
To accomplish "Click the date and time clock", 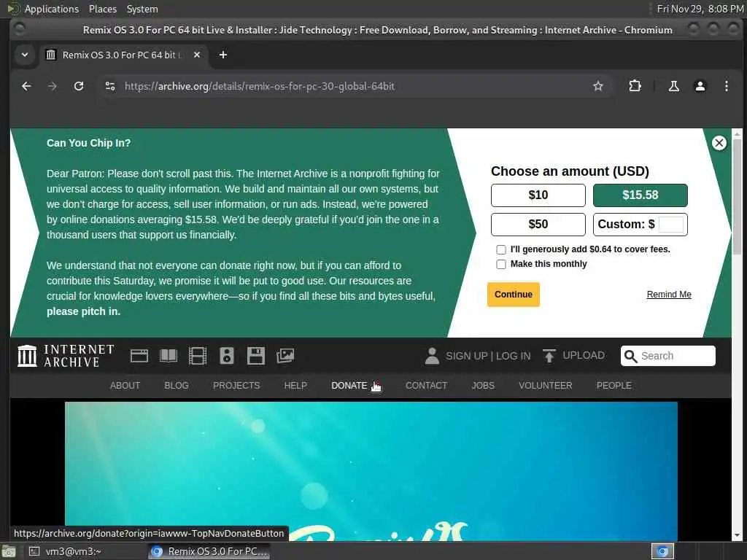I will click(700, 9).
